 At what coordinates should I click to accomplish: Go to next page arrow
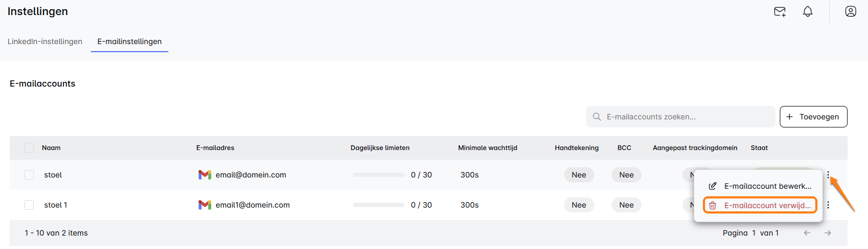828,233
